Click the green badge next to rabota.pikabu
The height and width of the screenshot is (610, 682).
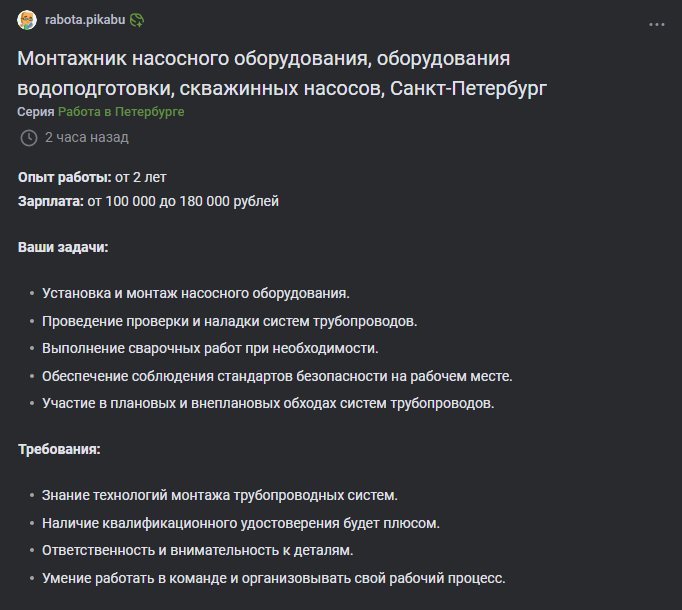(x=137, y=20)
